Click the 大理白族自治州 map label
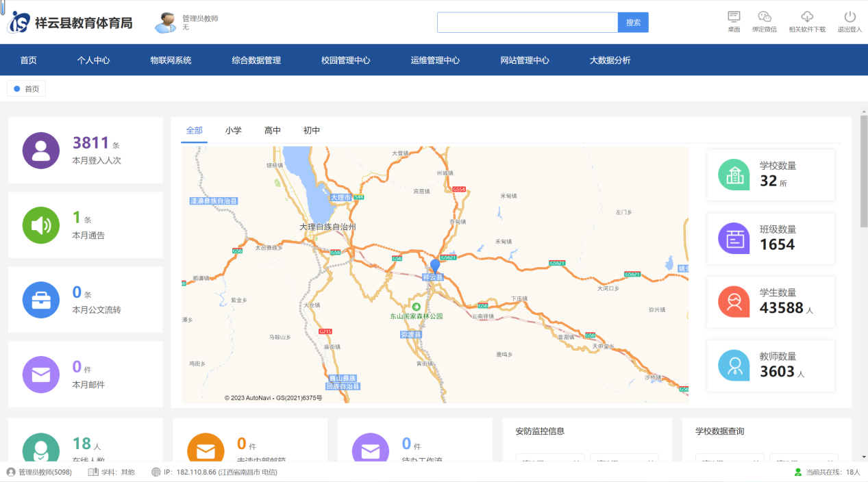 (x=327, y=227)
